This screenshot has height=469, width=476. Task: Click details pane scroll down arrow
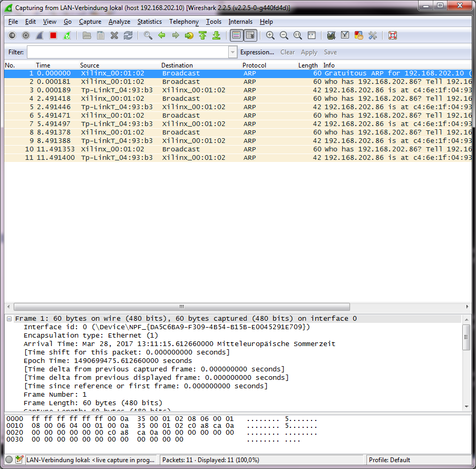467,406
